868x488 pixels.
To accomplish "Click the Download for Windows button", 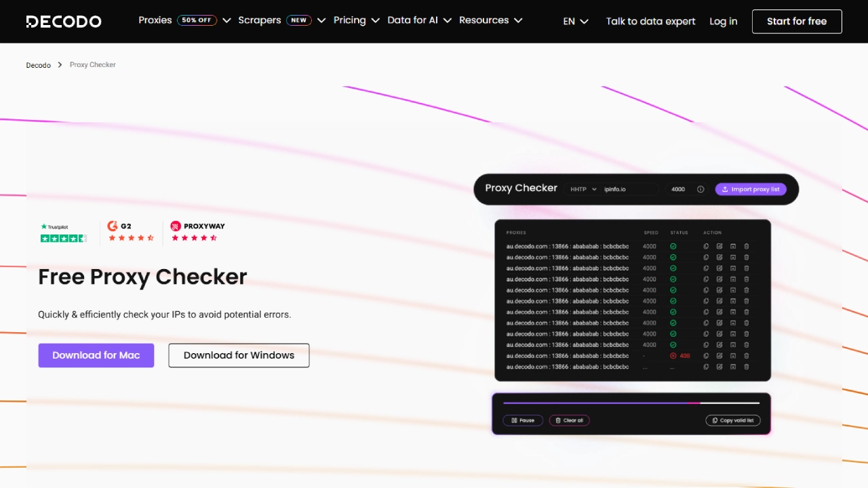I will (239, 355).
